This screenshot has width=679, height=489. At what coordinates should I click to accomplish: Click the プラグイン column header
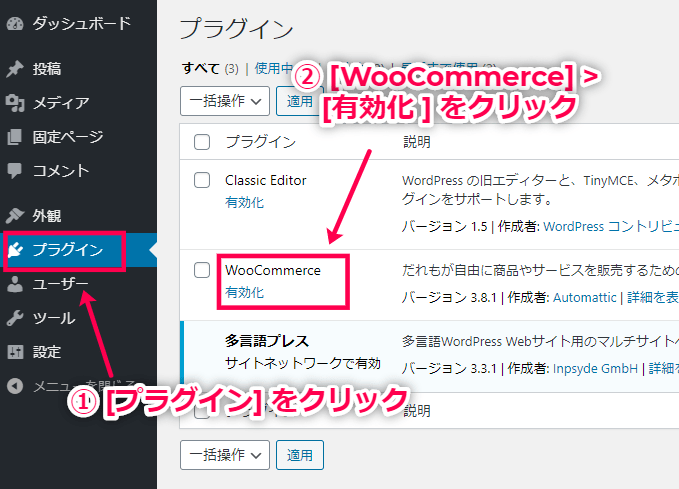pyautogui.click(x=261, y=142)
